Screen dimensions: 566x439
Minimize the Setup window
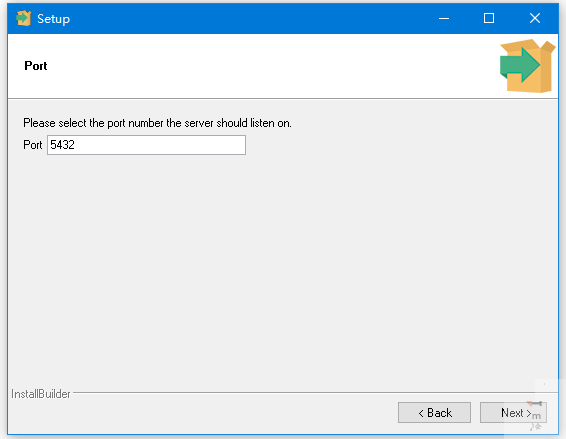444,18
